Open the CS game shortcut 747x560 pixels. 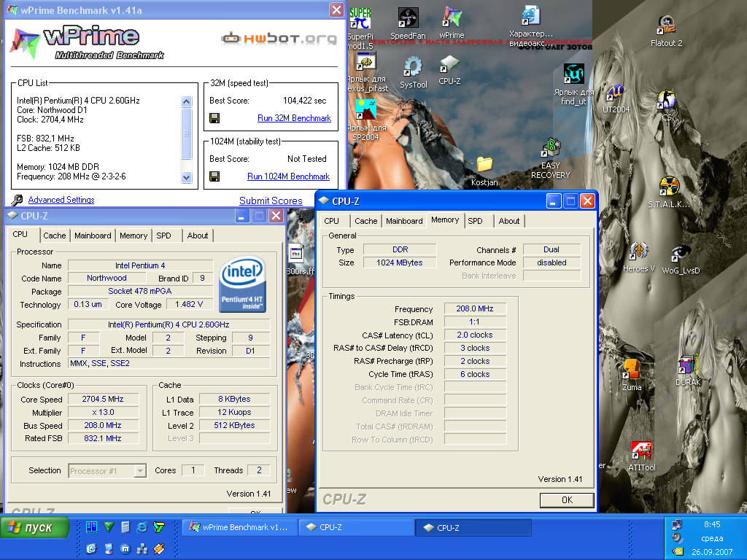[x=667, y=101]
